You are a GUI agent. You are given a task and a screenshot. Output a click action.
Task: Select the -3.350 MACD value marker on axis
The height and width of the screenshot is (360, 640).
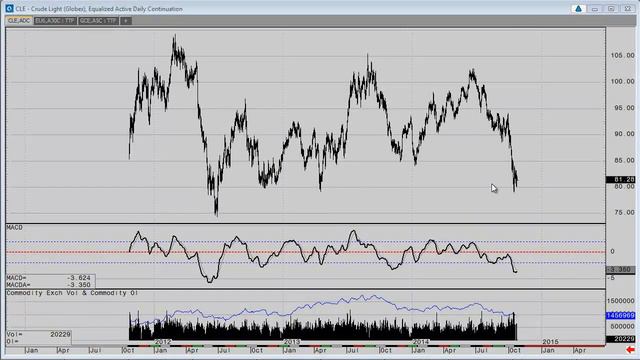(620, 270)
